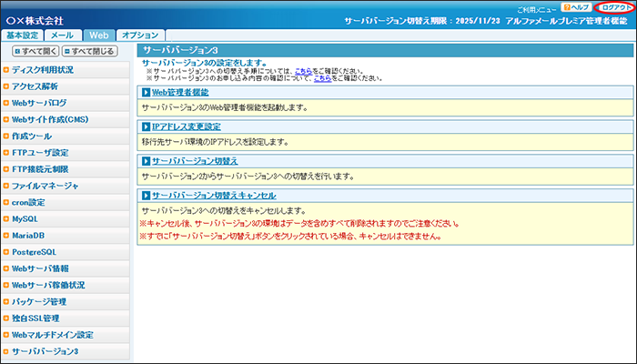The height and width of the screenshot is (364, 637).
Task: Open the ヘルプ help link
Action: pyautogui.click(x=578, y=7)
